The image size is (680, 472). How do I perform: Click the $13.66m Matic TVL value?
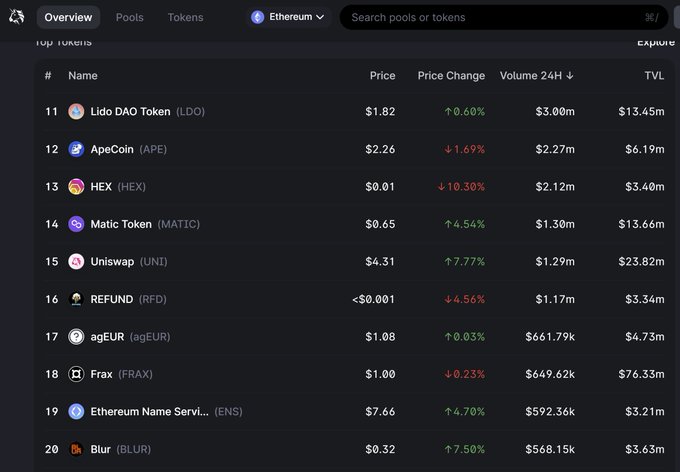tap(641, 224)
